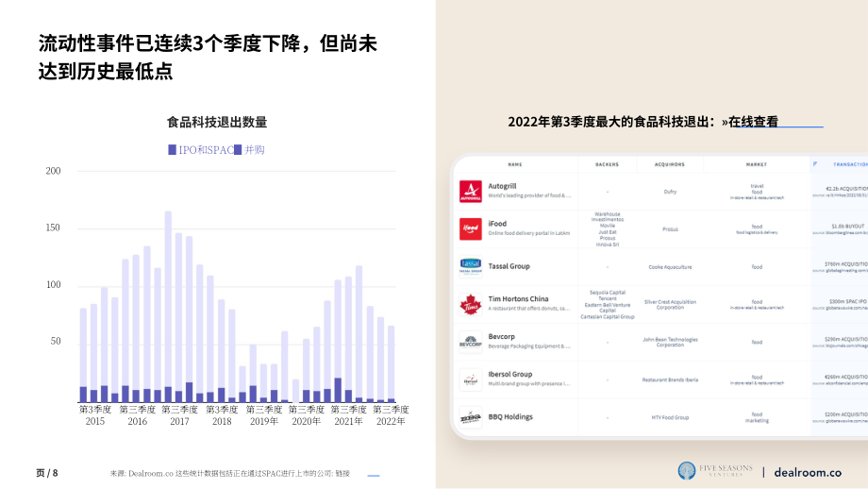Viewport: 868px width, 489px height.
Task: Open the iFood company name
Action: pyautogui.click(x=497, y=224)
